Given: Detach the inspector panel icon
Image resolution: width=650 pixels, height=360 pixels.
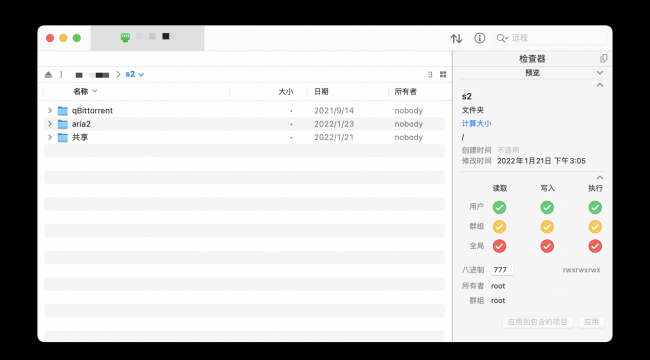Looking at the screenshot, I should 604,58.
